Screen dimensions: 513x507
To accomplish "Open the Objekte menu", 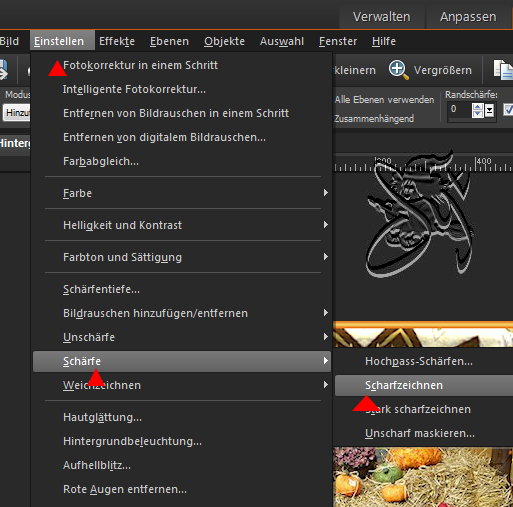I will (x=224, y=41).
